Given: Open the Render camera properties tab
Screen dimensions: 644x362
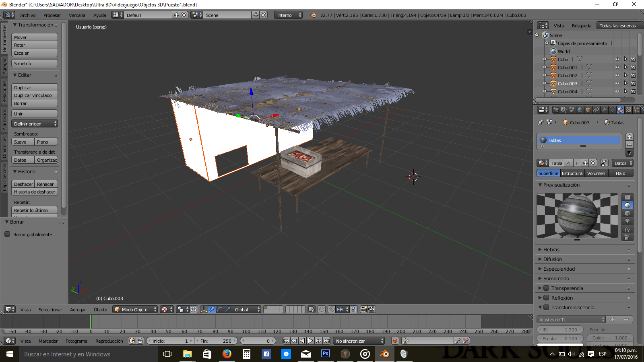Looking at the screenshot, I should coord(556,110).
